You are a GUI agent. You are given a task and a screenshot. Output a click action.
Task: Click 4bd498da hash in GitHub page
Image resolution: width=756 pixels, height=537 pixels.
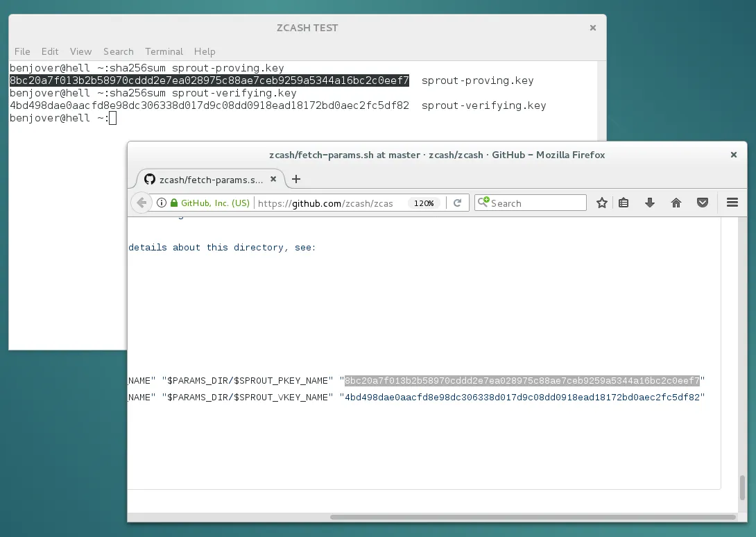pos(522,397)
